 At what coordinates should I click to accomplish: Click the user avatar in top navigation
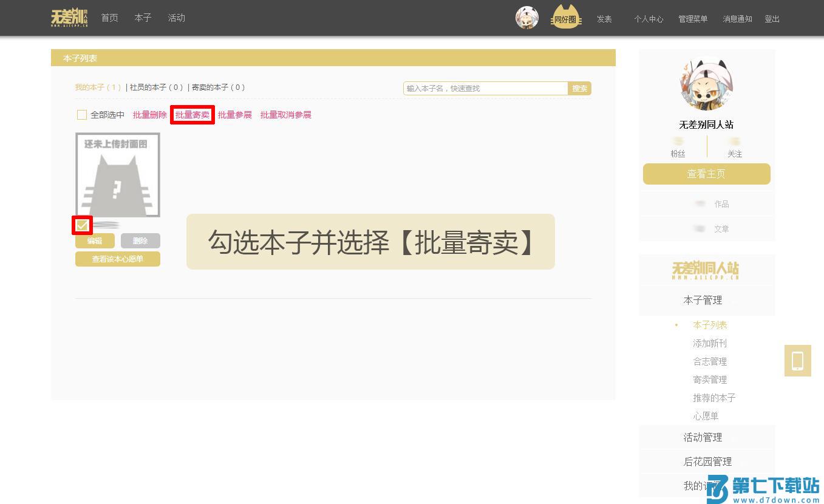[x=526, y=18]
